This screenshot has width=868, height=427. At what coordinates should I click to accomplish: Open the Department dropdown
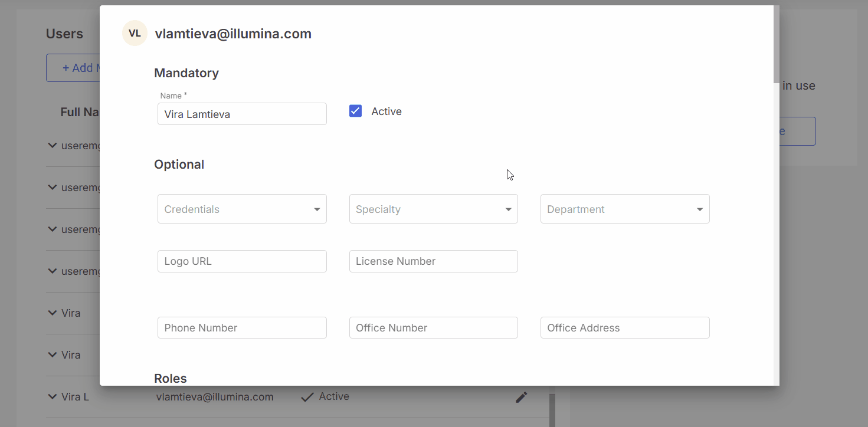(x=624, y=209)
